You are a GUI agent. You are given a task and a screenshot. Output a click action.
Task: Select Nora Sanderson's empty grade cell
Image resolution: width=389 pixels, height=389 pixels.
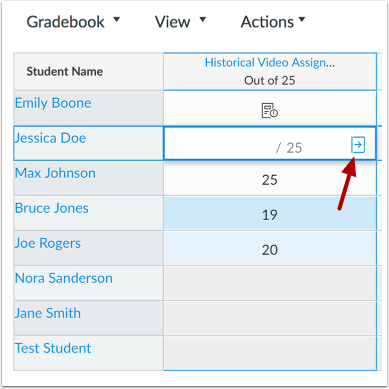[x=270, y=283]
